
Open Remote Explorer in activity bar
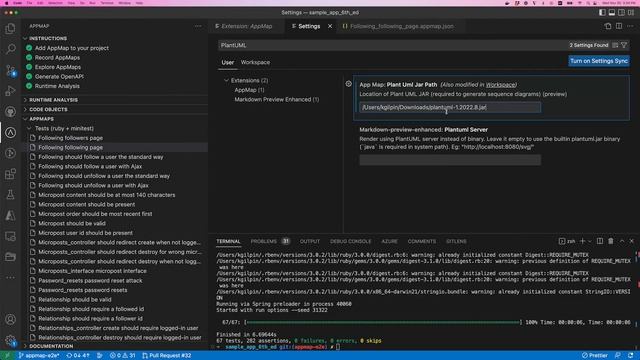click(10, 236)
